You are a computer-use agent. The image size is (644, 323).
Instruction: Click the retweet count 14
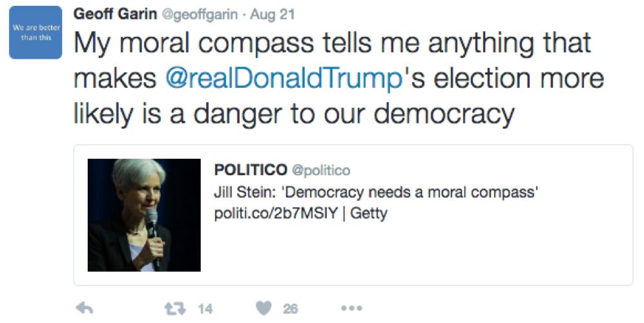click(205, 309)
